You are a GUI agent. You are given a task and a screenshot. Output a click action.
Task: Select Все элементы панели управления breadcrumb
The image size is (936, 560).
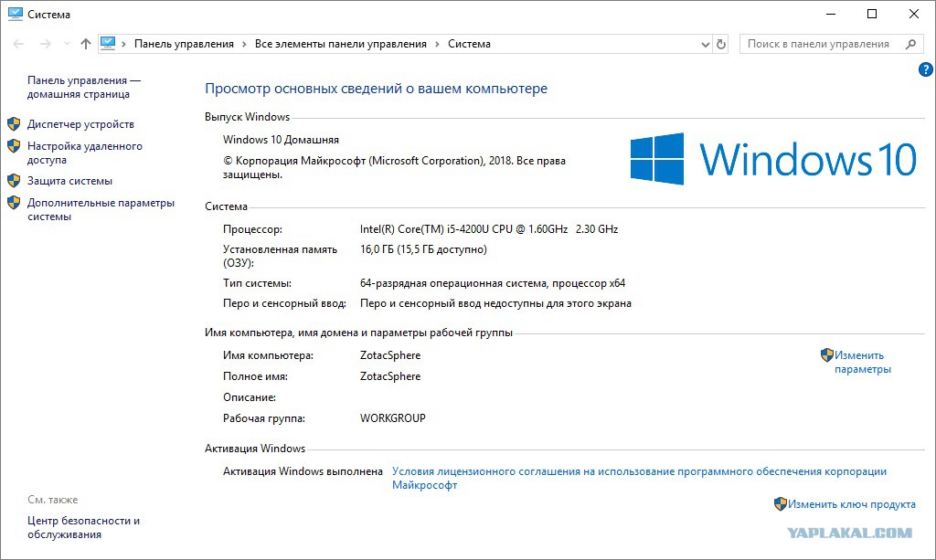341,44
